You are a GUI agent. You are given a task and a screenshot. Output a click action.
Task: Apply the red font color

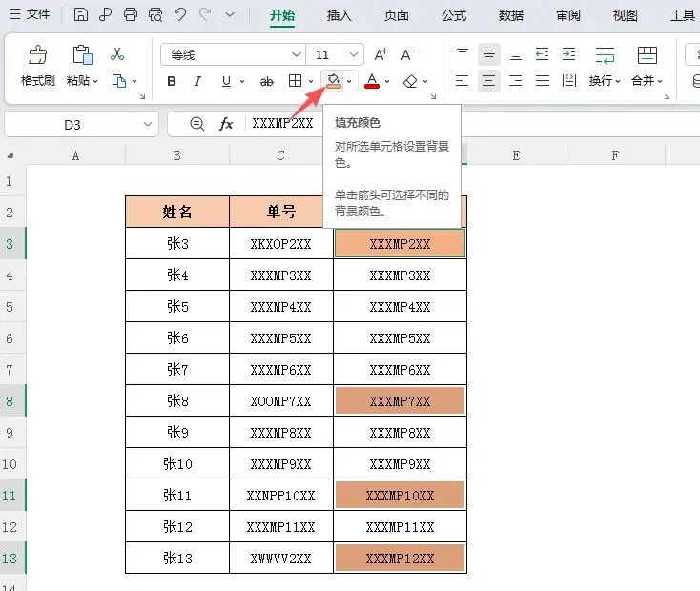(x=372, y=81)
